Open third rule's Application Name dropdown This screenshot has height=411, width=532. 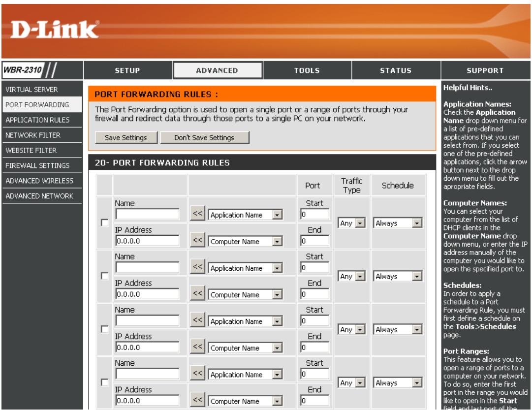245,321
